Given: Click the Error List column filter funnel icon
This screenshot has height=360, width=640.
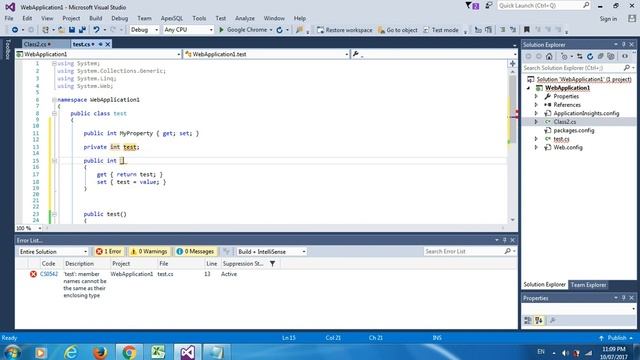Looking at the screenshot, I should (272, 264).
